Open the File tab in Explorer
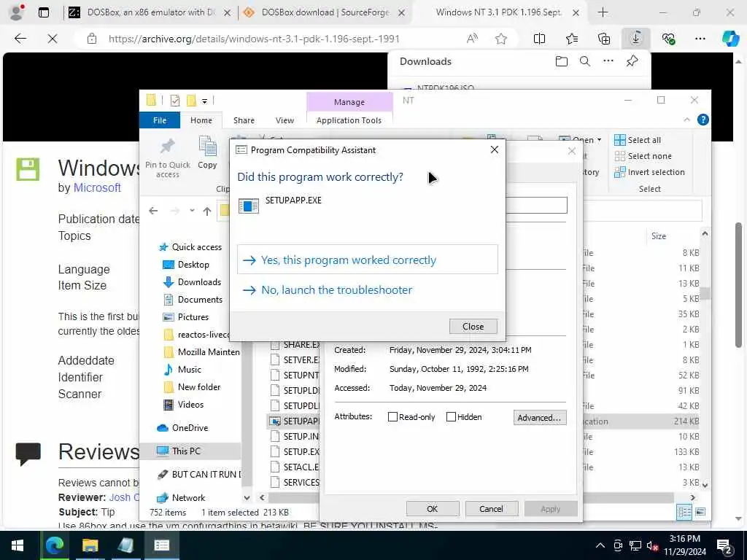Image resolution: width=747 pixels, height=560 pixels. click(160, 120)
